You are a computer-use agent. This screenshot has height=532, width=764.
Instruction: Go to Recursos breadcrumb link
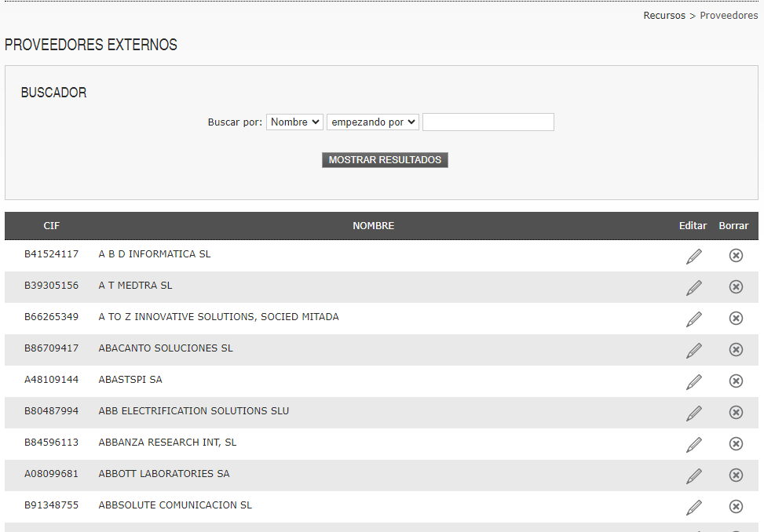click(x=664, y=16)
